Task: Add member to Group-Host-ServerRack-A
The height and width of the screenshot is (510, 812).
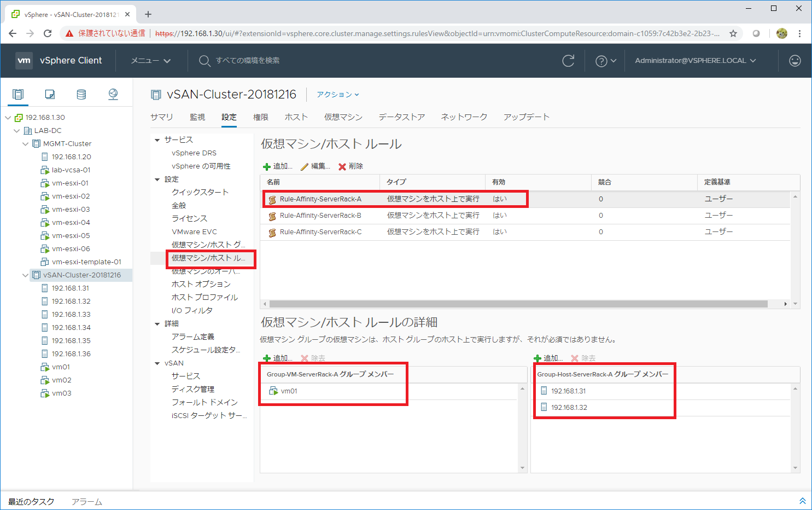Action: click(548, 358)
